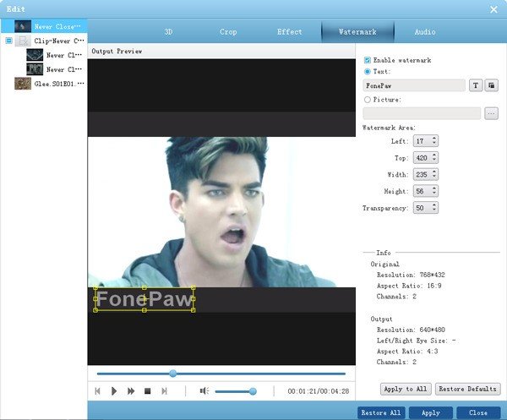Switch to the 3D tab

168,31
